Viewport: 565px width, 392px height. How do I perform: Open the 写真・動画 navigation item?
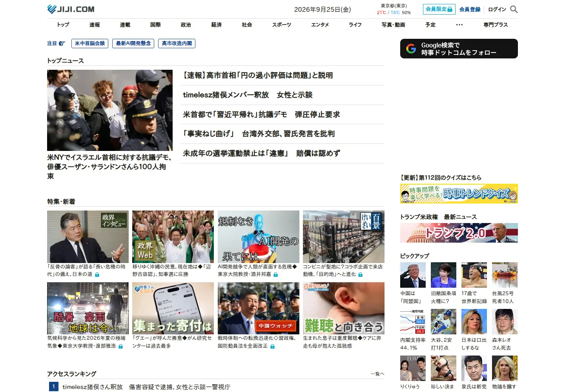point(393,25)
